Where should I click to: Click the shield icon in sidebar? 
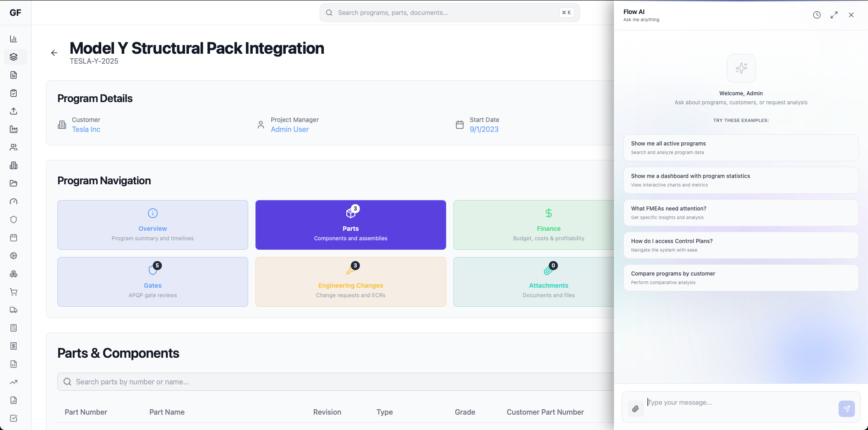pyautogui.click(x=14, y=220)
